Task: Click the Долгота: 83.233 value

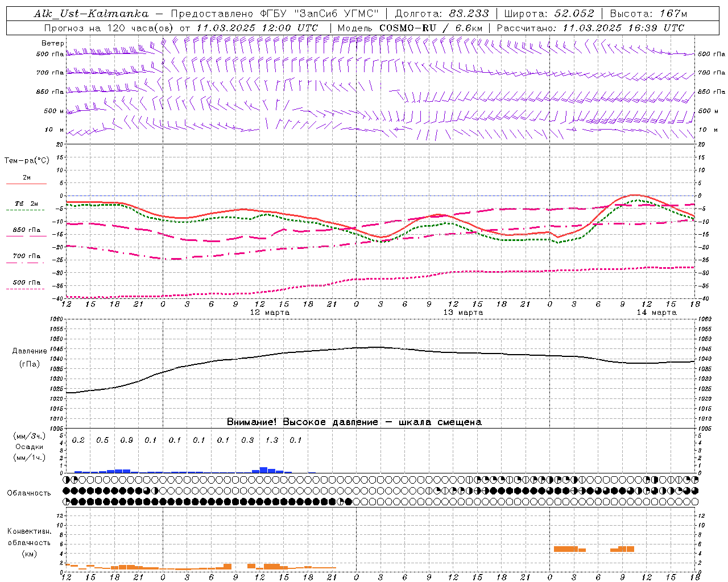Action: pyautogui.click(x=442, y=14)
